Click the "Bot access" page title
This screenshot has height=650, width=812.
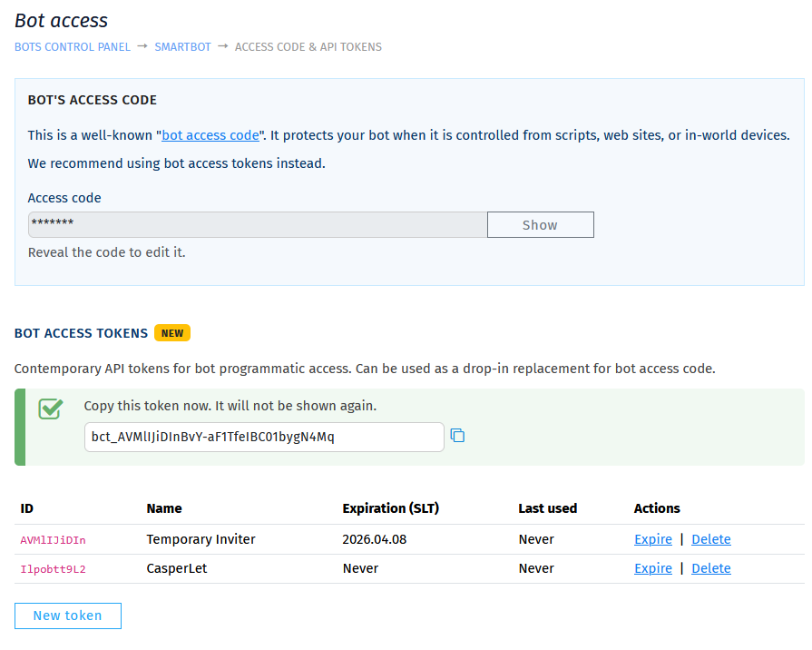[x=61, y=21]
